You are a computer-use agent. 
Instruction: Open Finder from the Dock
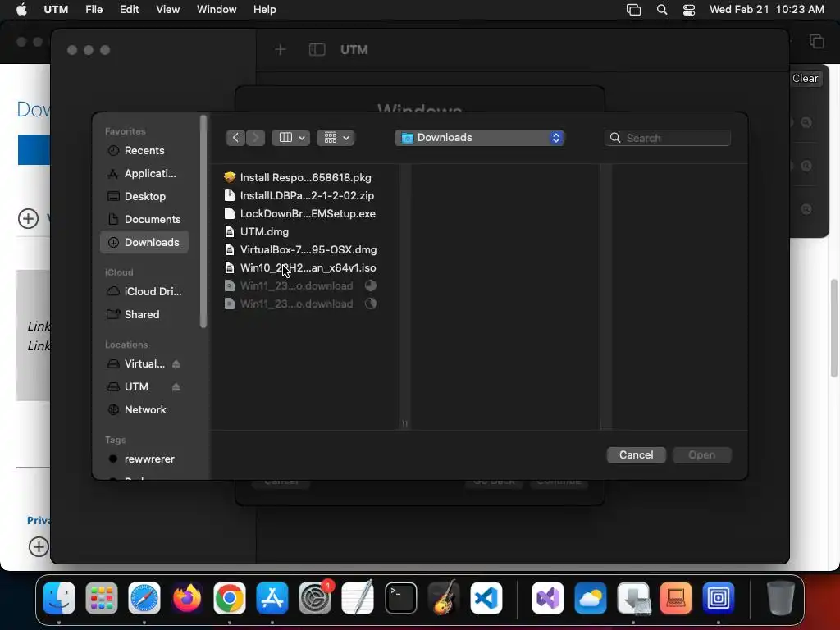pyautogui.click(x=59, y=598)
